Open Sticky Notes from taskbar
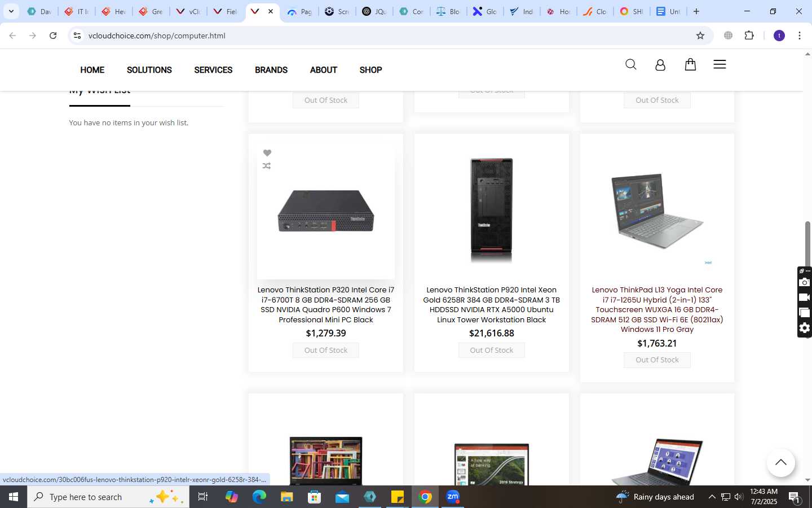The width and height of the screenshot is (812, 508). click(398, 497)
